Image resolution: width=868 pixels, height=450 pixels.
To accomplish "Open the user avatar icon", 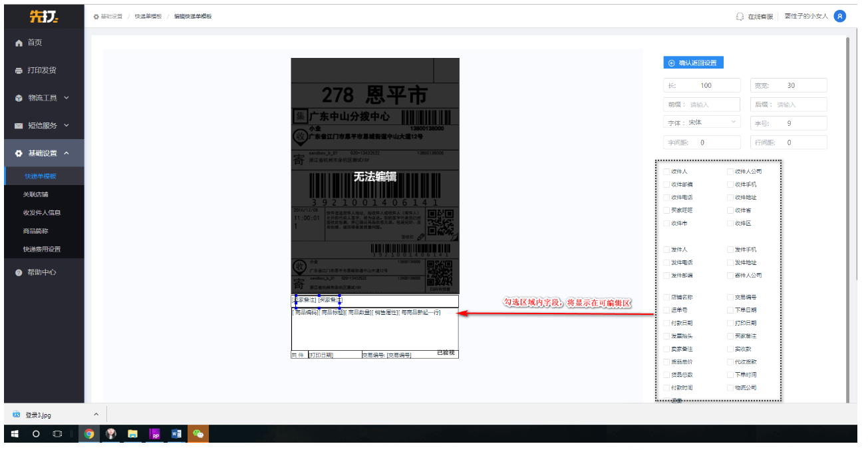I will 840,16.
